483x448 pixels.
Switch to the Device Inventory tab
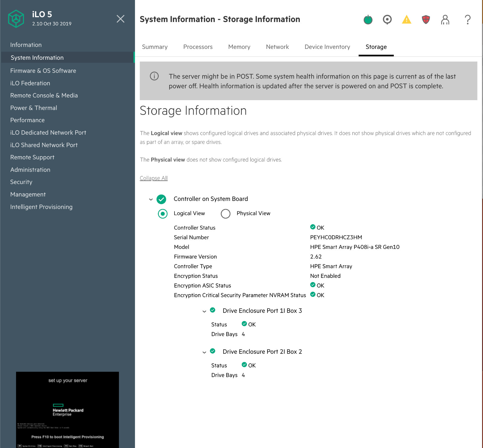[x=328, y=47]
